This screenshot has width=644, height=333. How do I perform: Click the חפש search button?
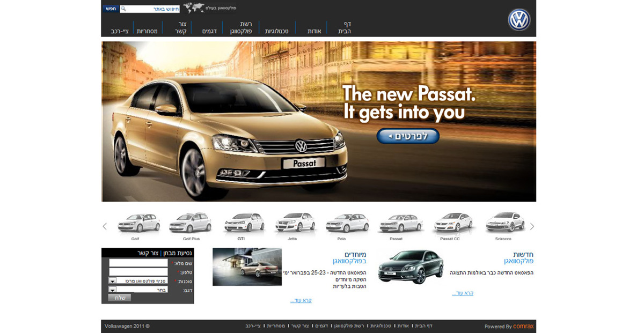click(x=110, y=9)
